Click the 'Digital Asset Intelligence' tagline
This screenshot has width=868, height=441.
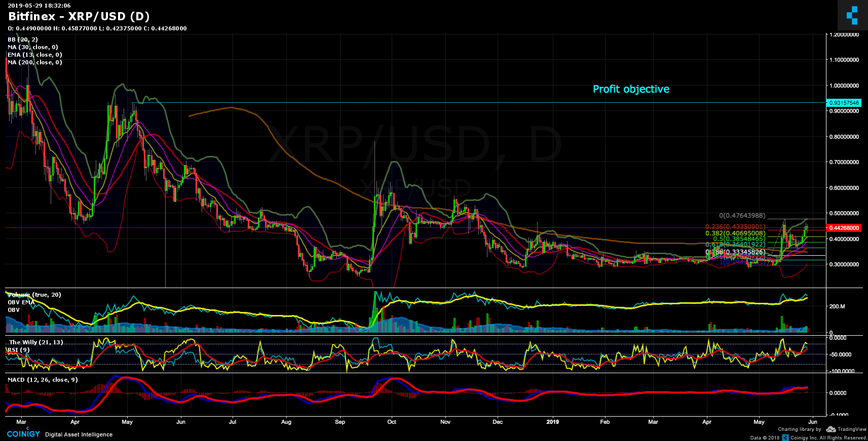point(79,434)
